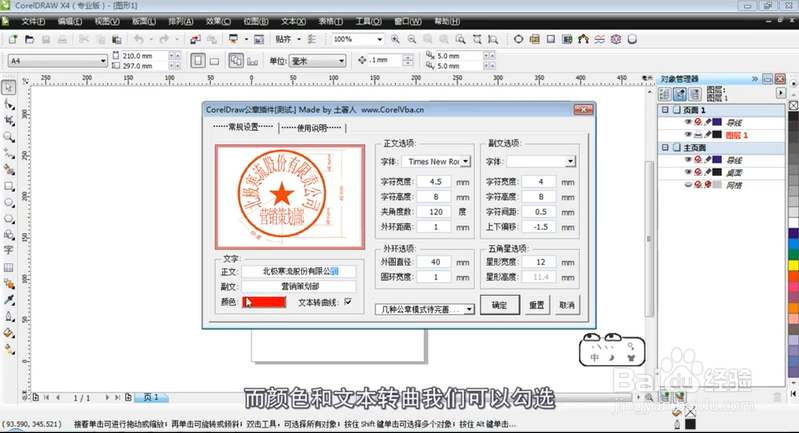Click the yellow swatch in color palette
Viewport: 799px width, 433px height.
tap(793, 265)
